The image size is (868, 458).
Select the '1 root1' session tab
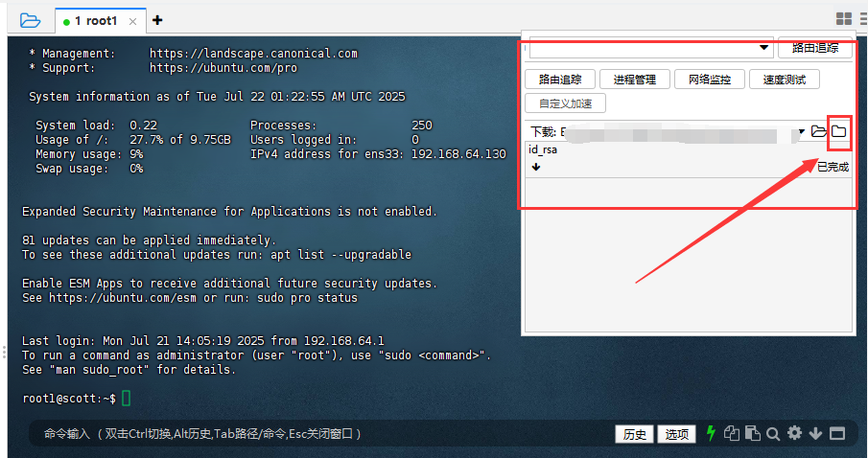pyautogui.click(x=98, y=20)
